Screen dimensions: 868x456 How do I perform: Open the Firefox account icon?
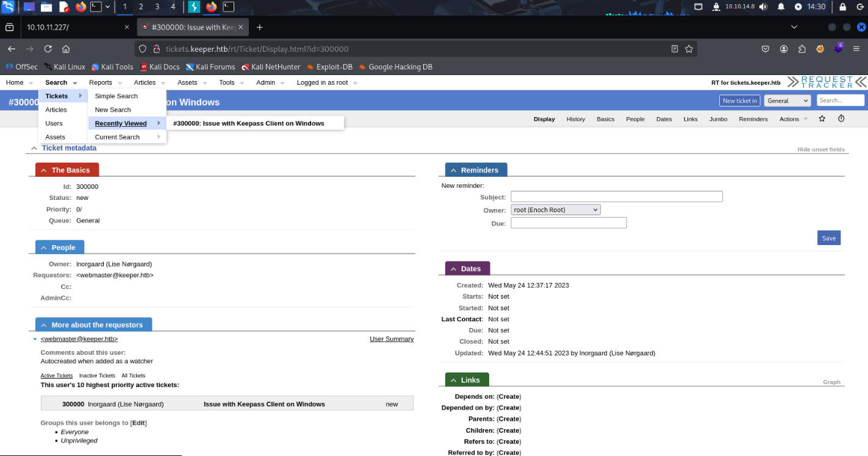784,49
